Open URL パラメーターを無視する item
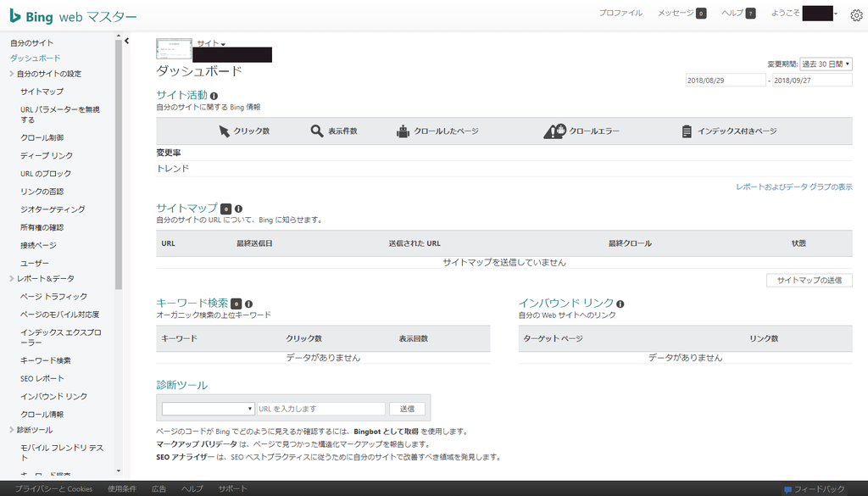This screenshot has width=868, height=496. click(x=60, y=114)
